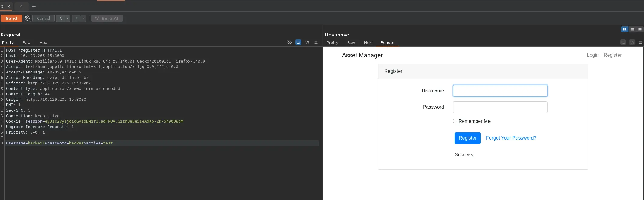Viewport: 644px width, 200px height.
Task: Switch to top-bottom stacked layout view
Action: pos(632,29)
